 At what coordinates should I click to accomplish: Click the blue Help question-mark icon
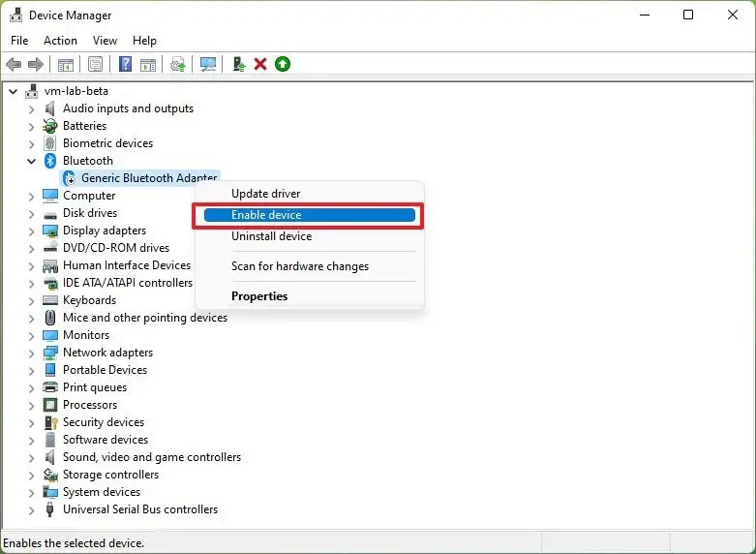point(126,64)
